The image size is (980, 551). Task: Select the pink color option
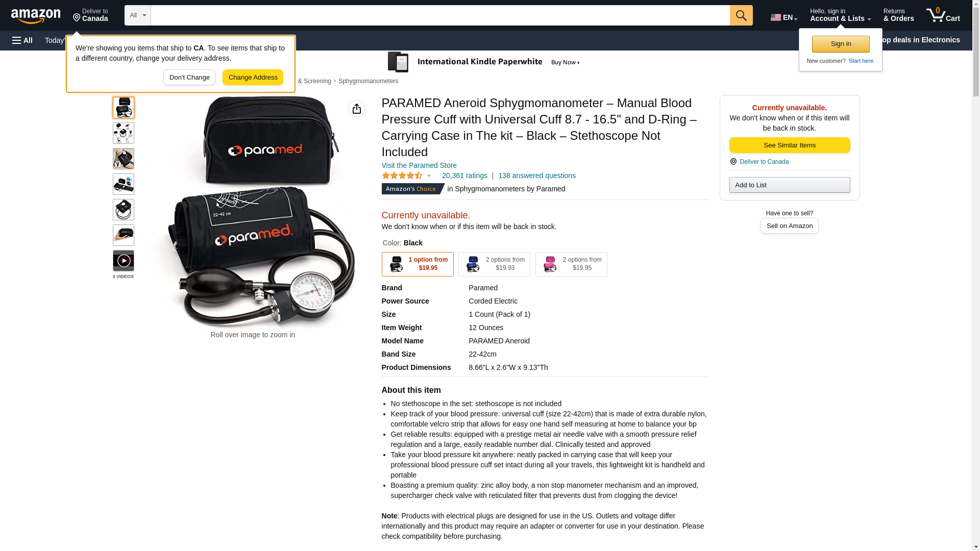coord(571,264)
